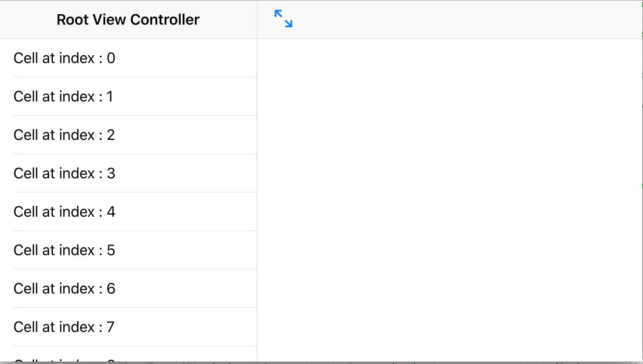The image size is (643, 364).
Task: Click the word Cell in the index 1 row
Action: click(26, 97)
